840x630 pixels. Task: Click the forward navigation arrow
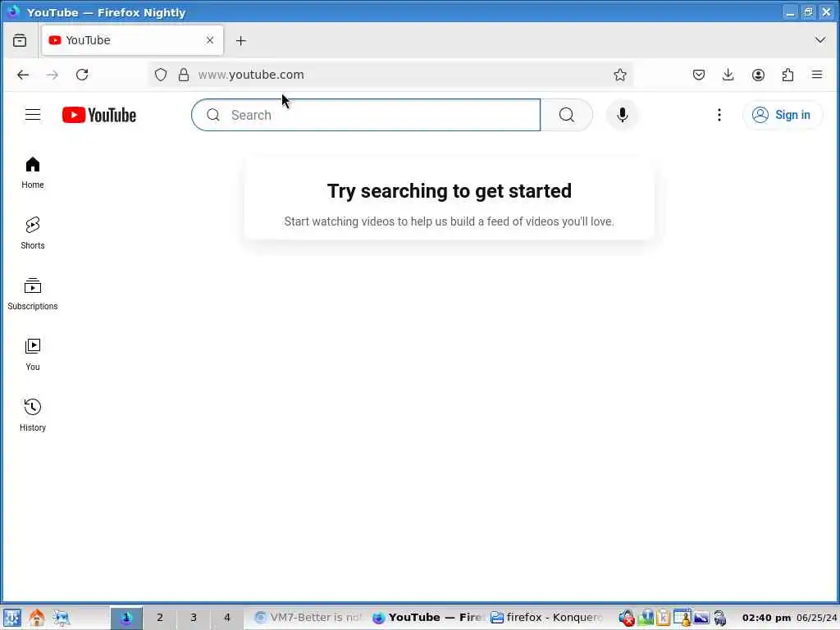coord(52,75)
